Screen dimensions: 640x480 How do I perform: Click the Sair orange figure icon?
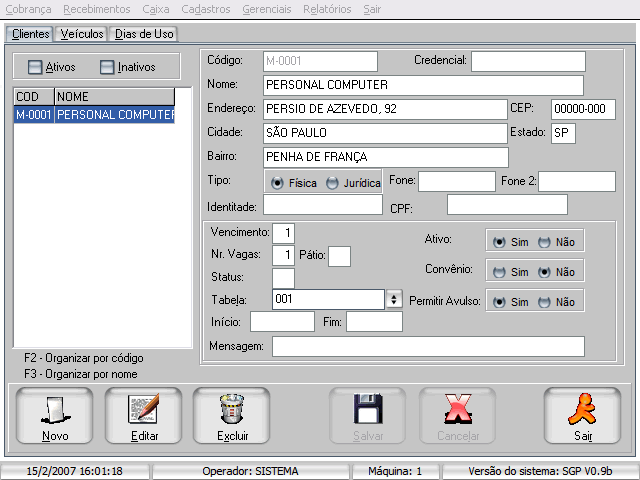582,410
